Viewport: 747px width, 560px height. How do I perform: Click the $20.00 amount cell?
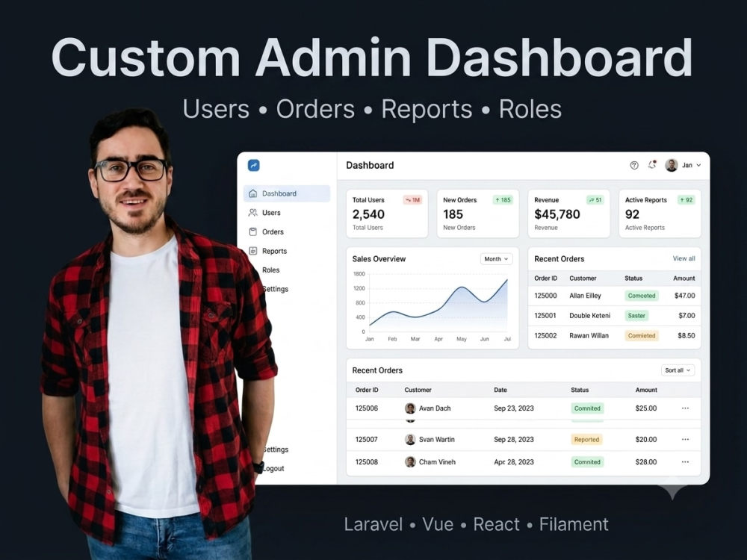pyautogui.click(x=646, y=440)
